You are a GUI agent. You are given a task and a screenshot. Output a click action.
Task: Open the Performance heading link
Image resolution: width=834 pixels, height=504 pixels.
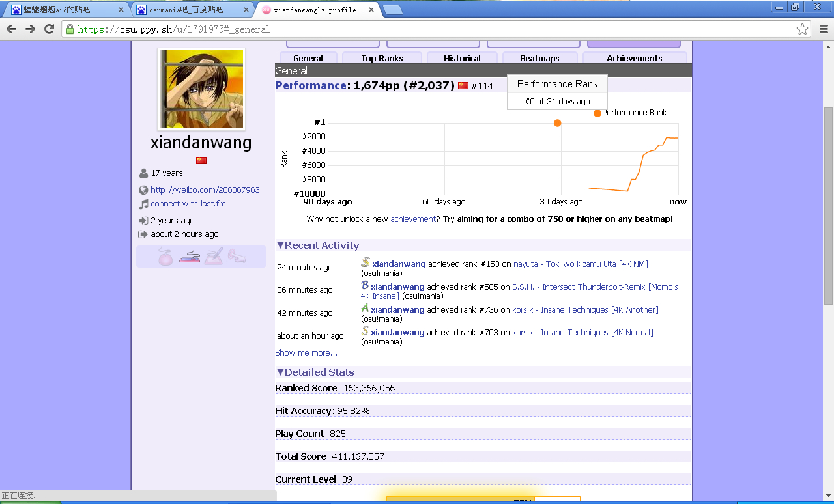pos(311,85)
